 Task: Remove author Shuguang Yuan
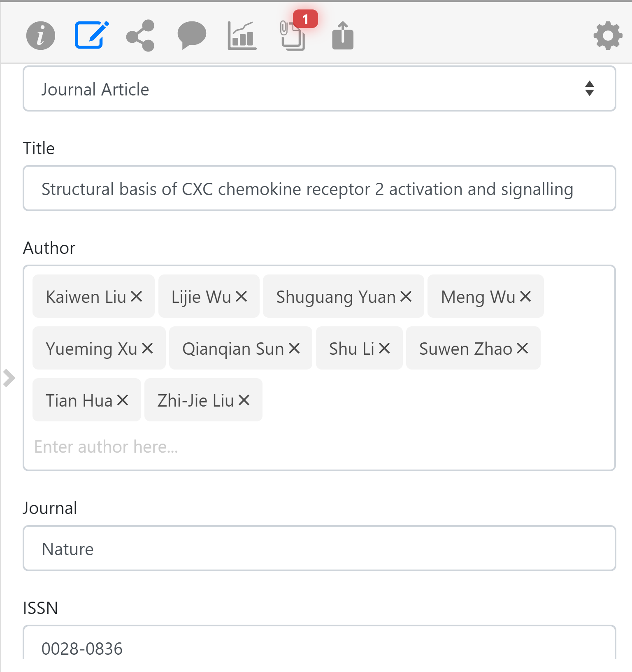click(406, 297)
